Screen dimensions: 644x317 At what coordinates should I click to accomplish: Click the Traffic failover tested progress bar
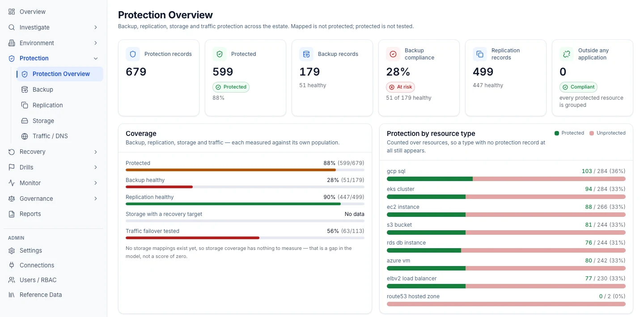coord(245,238)
